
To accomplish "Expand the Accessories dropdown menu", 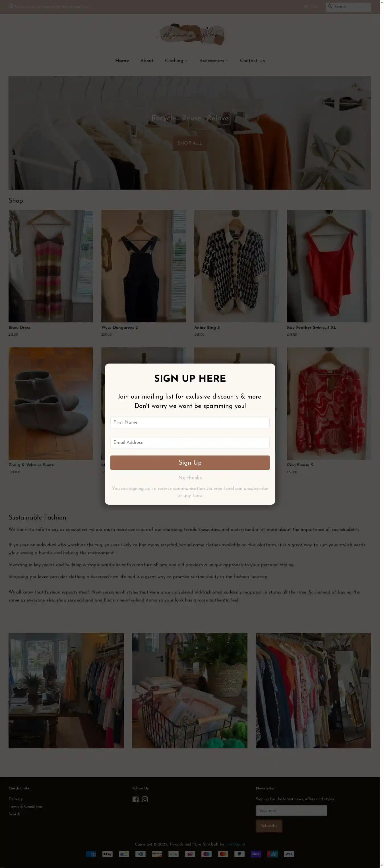I will tap(214, 61).
